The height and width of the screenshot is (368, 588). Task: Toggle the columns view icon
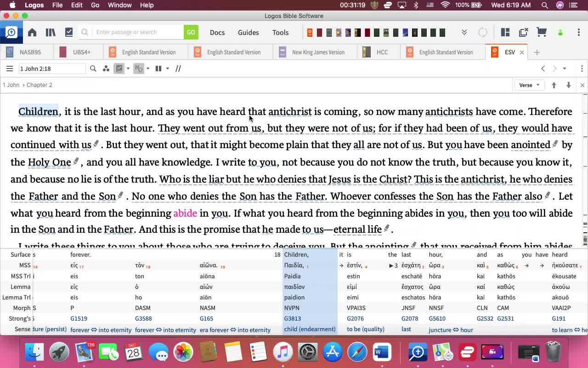click(158, 69)
